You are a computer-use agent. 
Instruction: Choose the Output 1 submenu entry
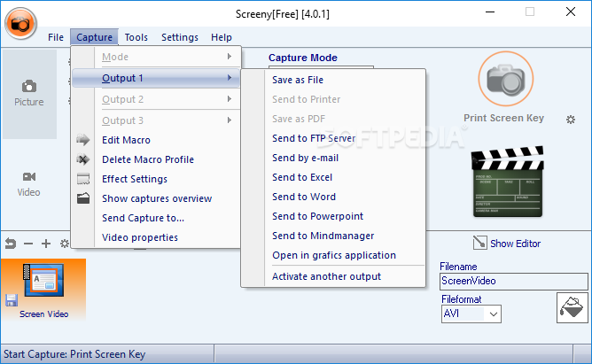click(x=156, y=78)
